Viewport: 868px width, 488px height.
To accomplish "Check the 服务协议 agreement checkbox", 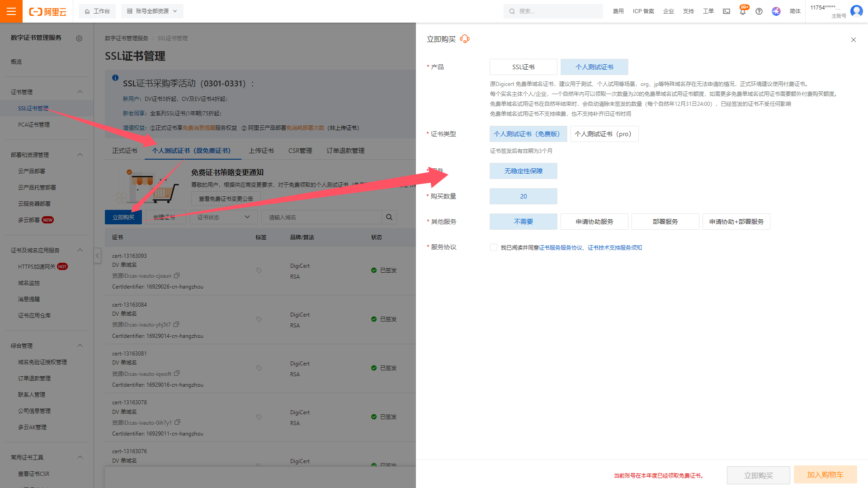I will (494, 247).
